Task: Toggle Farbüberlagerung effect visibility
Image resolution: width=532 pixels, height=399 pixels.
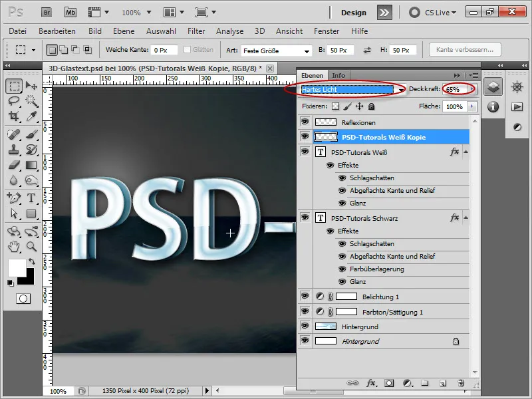Action: tap(342, 269)
